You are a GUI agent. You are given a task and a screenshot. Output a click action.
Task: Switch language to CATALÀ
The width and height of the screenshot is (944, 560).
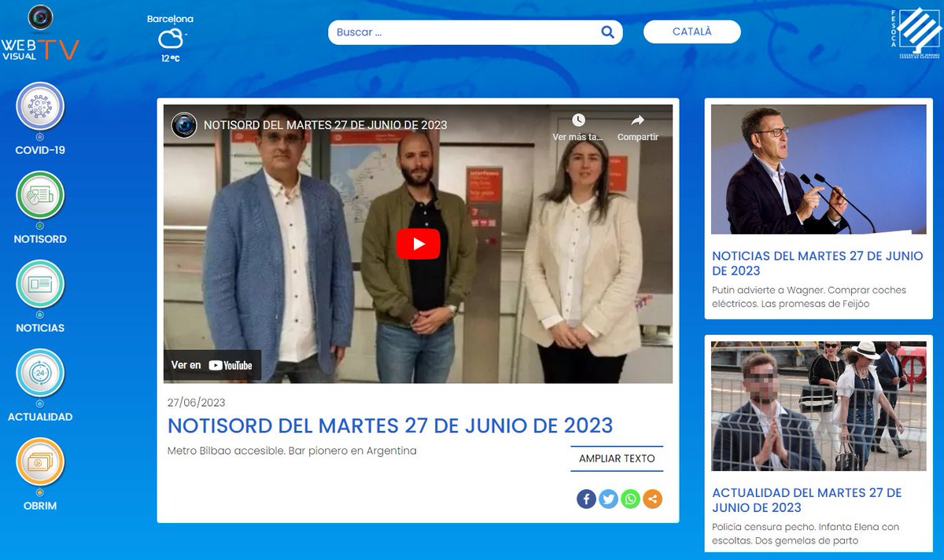tap(691, 31)
